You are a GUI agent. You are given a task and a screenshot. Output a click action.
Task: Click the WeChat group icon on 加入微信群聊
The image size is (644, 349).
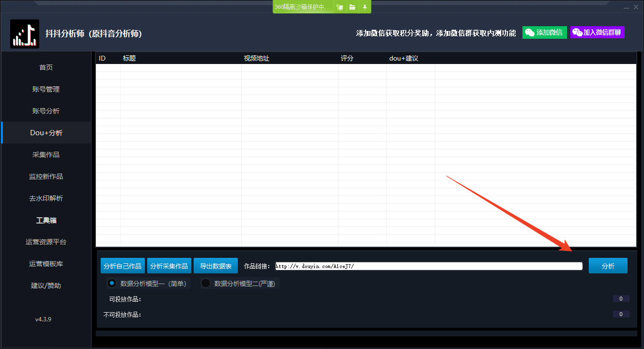point(577,32)
